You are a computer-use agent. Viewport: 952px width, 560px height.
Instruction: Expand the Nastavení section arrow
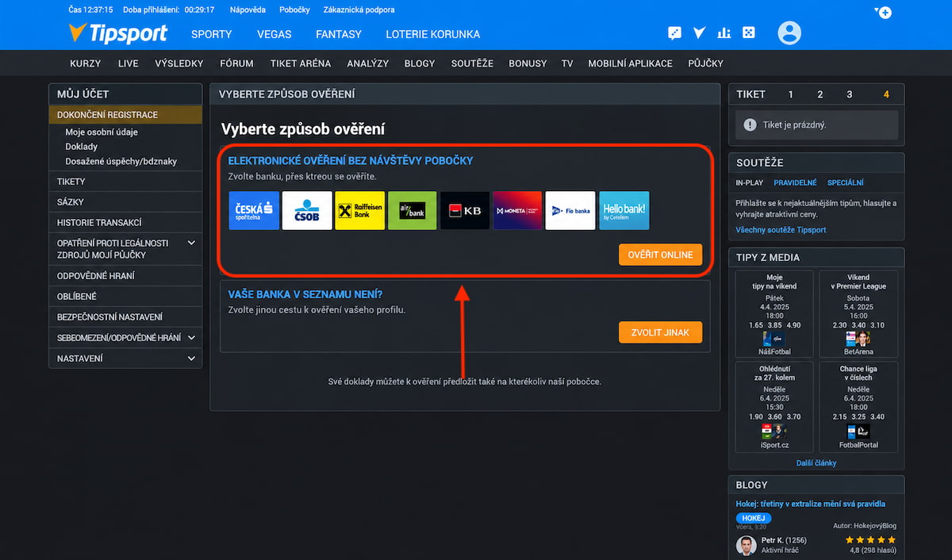(x=191, y=359)
